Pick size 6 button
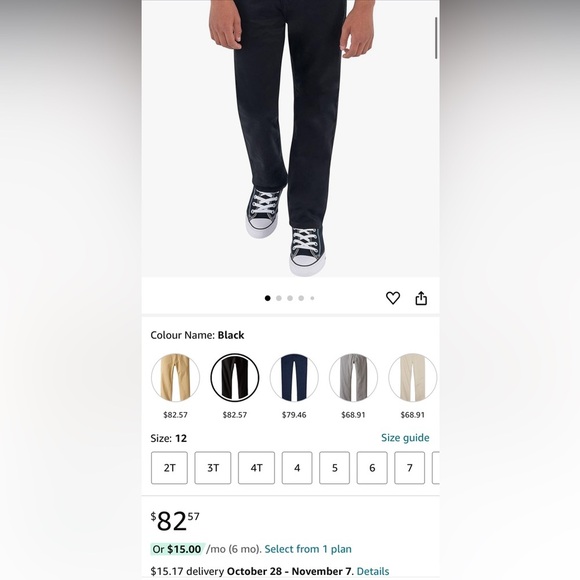The width and height of the screenshot is (580, 580). click(372, 468)
